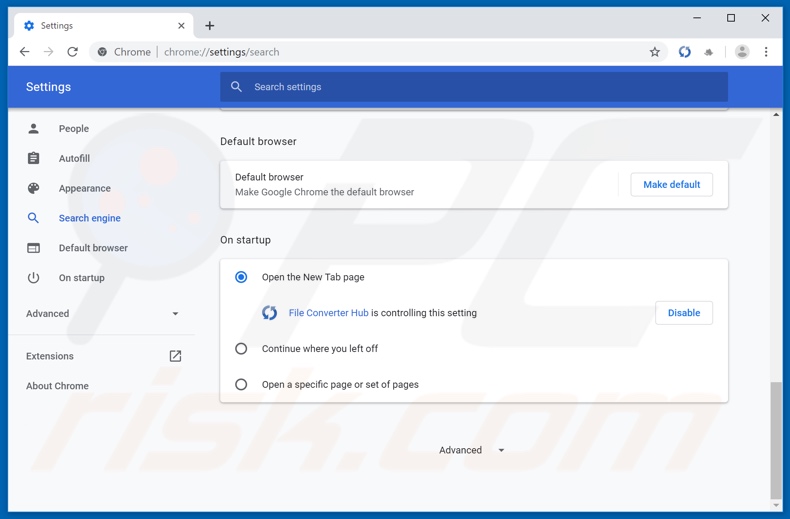Click the vertical scrollbar thumb on the right
This screenshot has height=519, width=790.
pos(776,438)
